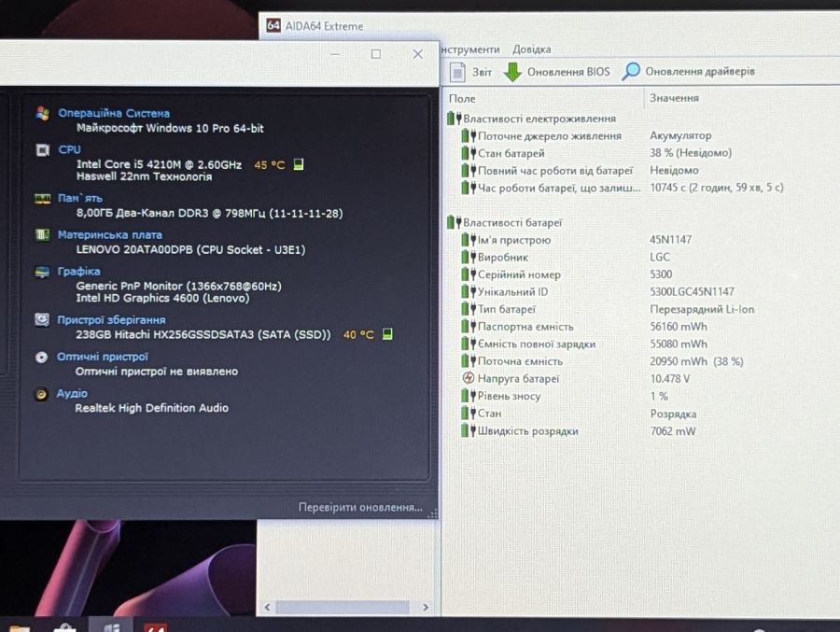Click the Пристрої зберігання disk icon
This screenshot has width=840, height=632.
click(42, 320)
